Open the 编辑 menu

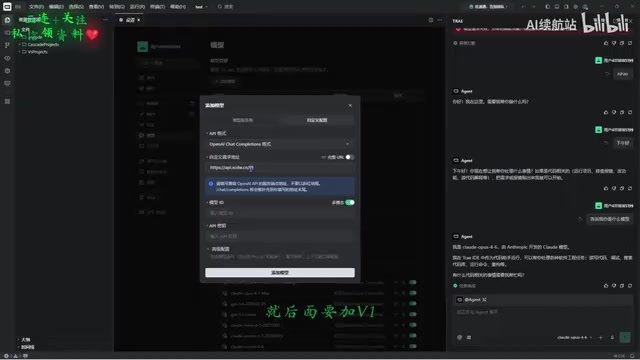56,7
